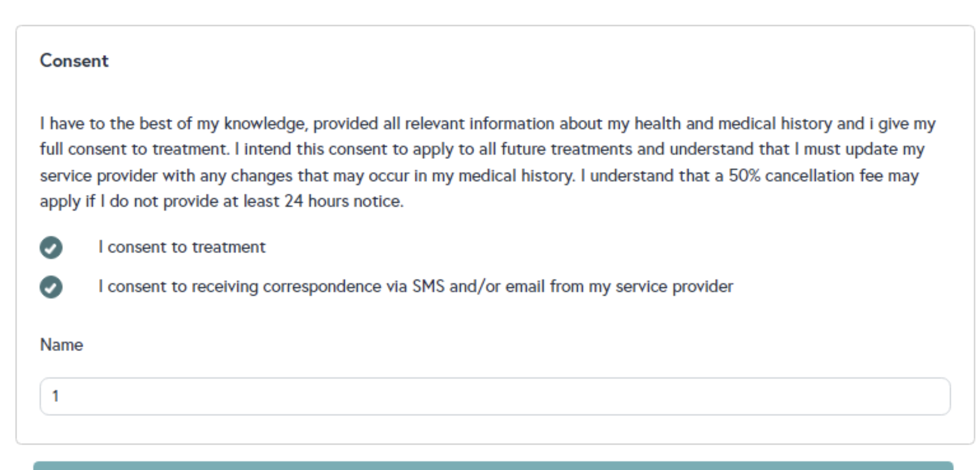Focus the Name input field
This screenshot has width=980, height=470.
click(x=495, y=396)
